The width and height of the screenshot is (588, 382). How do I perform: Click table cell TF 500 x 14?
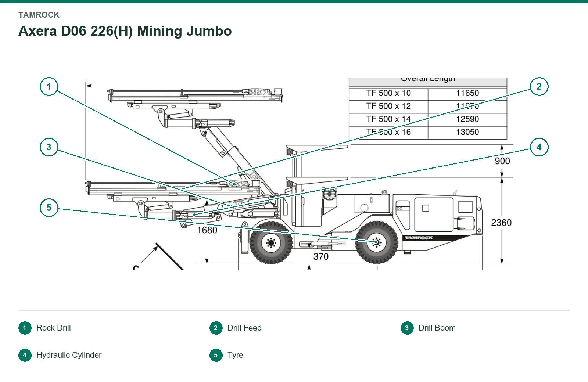point(388,119)
